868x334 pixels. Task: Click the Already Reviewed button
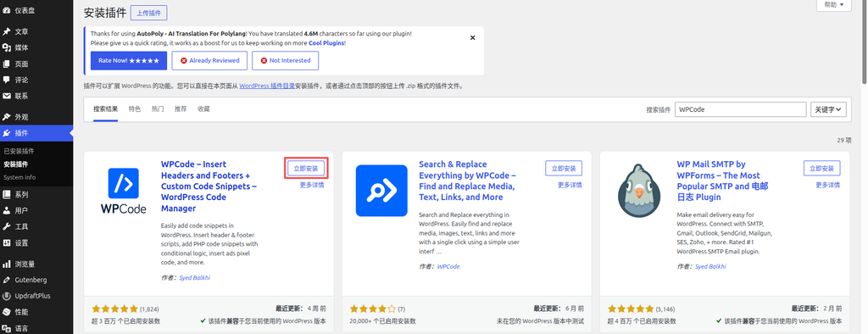click(209, 60)
